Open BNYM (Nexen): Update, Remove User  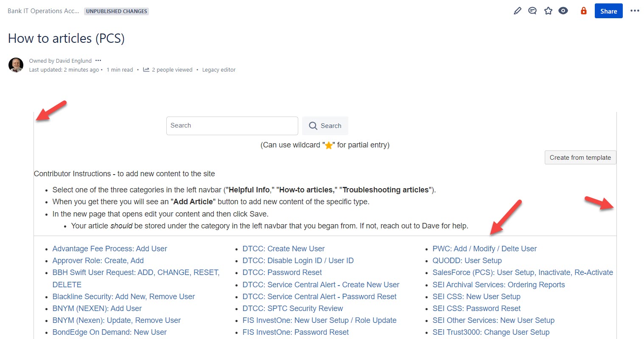116,320
